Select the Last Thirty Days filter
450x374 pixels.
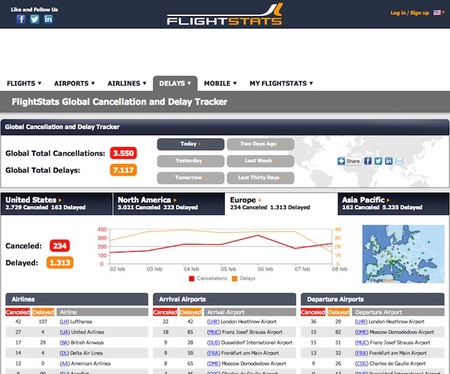[261, 178]
